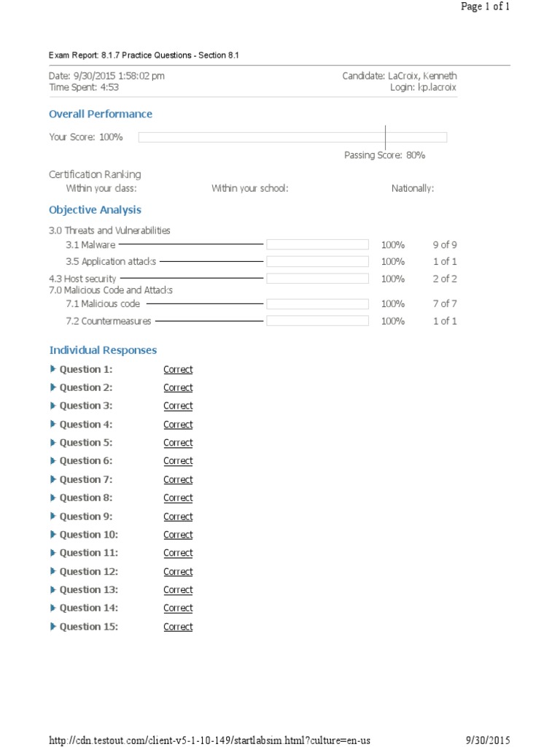Click the Within your class: label
The width and height of the screenshot is (560, 747).
(x=101, y=188)
